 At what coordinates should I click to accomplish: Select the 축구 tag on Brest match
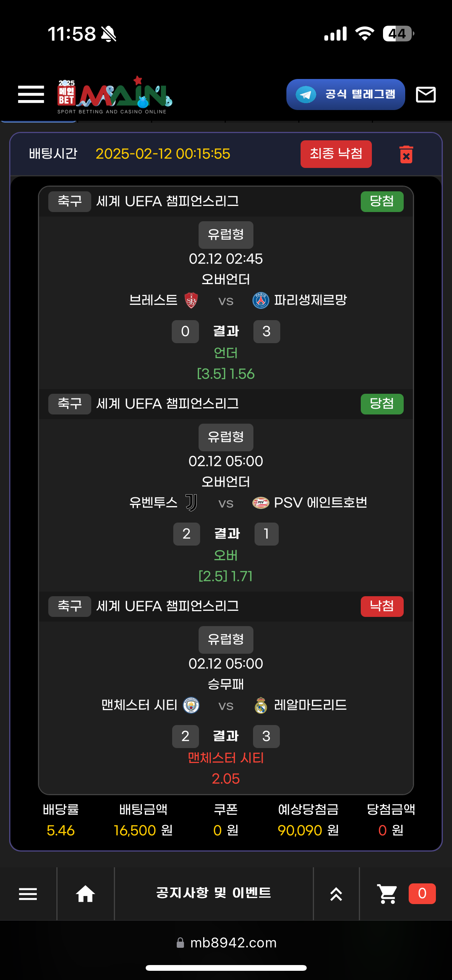pos(69,201)
